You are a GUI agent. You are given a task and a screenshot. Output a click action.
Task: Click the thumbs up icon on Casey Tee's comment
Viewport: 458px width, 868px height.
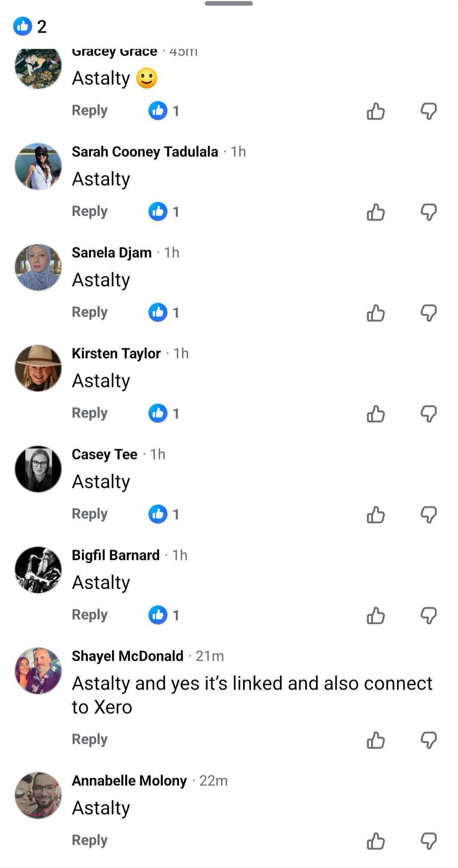coord(376,515)
